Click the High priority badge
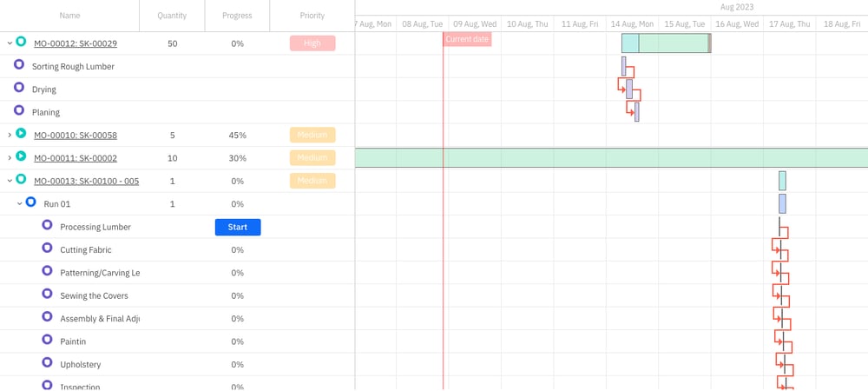868x391 pixels. pyautogui.click(x=312, y=43)
